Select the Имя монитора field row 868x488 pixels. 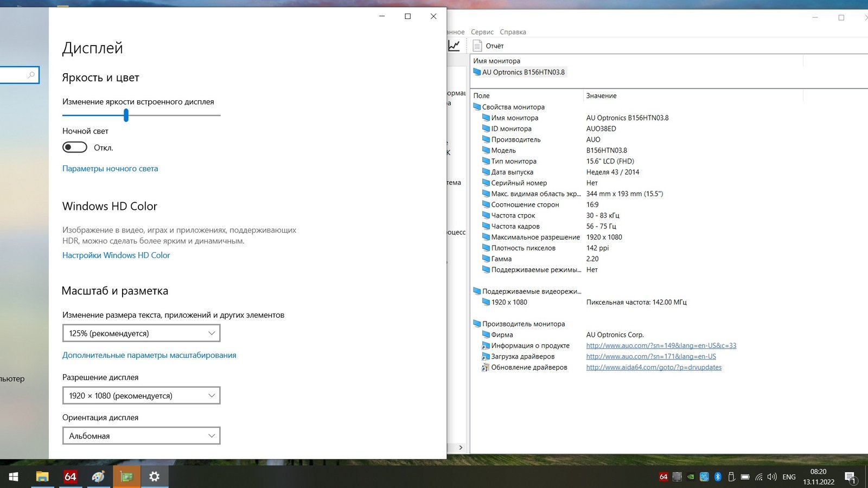510,118
